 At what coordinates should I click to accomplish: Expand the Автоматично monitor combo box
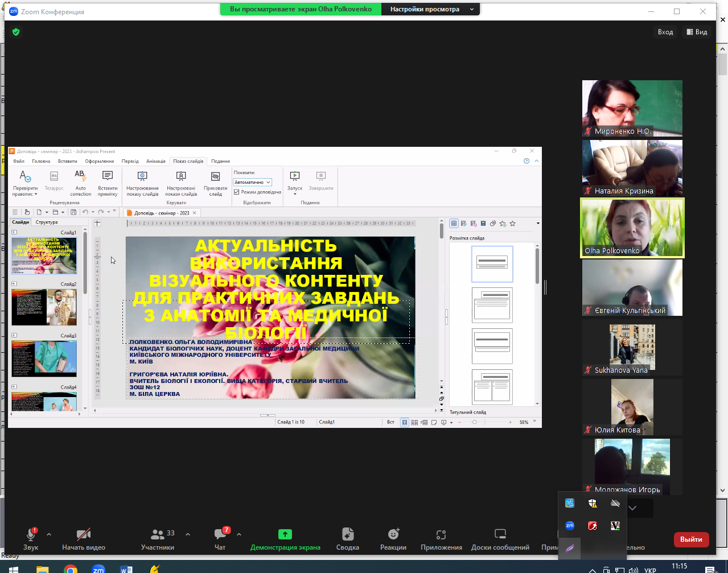pyautogui.click(x=253, y=182)
